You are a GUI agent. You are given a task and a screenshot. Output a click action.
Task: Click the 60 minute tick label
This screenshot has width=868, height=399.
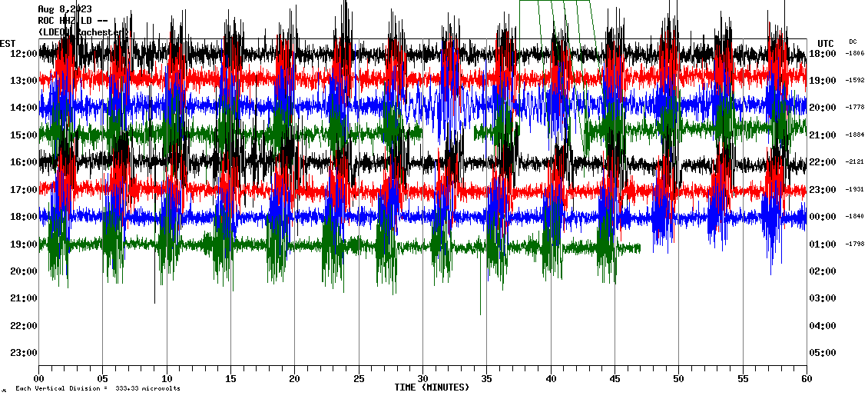[x=806, y=379]
